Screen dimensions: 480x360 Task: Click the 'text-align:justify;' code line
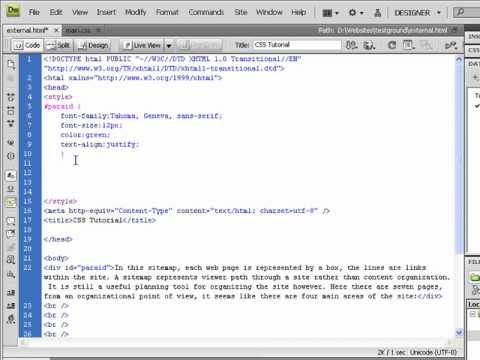(100, 144)
